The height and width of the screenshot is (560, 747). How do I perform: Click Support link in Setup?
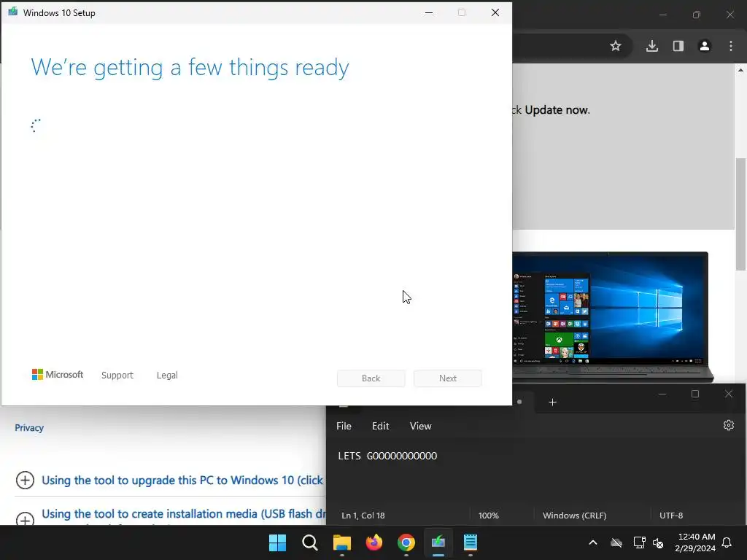click(x=117, y=376)
